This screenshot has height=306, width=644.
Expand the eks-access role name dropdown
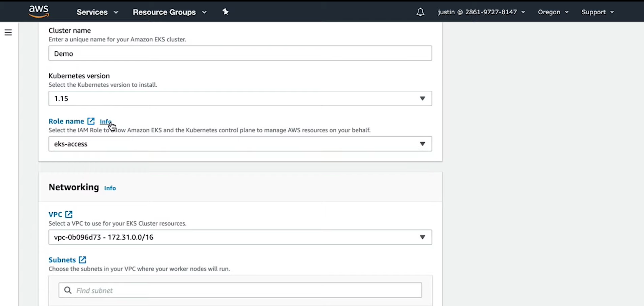(240, 144)
